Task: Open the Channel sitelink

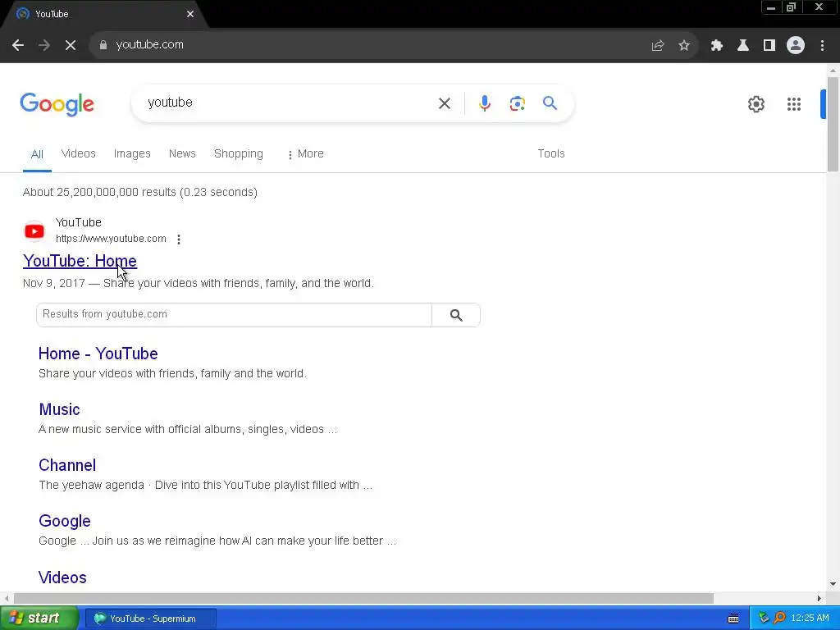Action: coord(67,465)
